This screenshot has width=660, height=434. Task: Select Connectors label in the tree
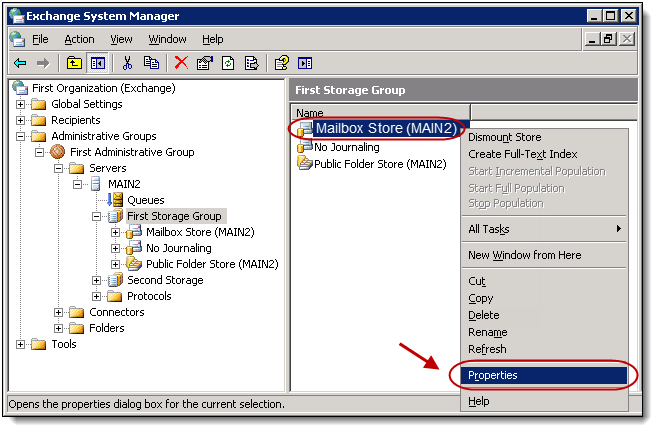pyautogui.click(x=117, y=312)
